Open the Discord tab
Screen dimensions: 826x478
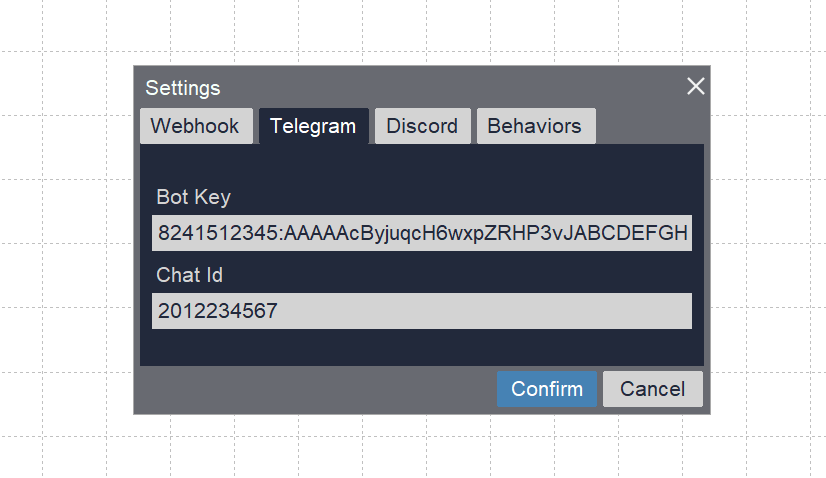422,126
